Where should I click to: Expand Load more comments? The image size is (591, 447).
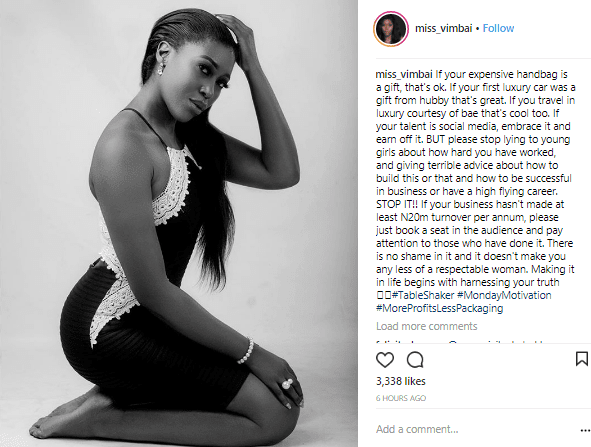pos(427,326)
